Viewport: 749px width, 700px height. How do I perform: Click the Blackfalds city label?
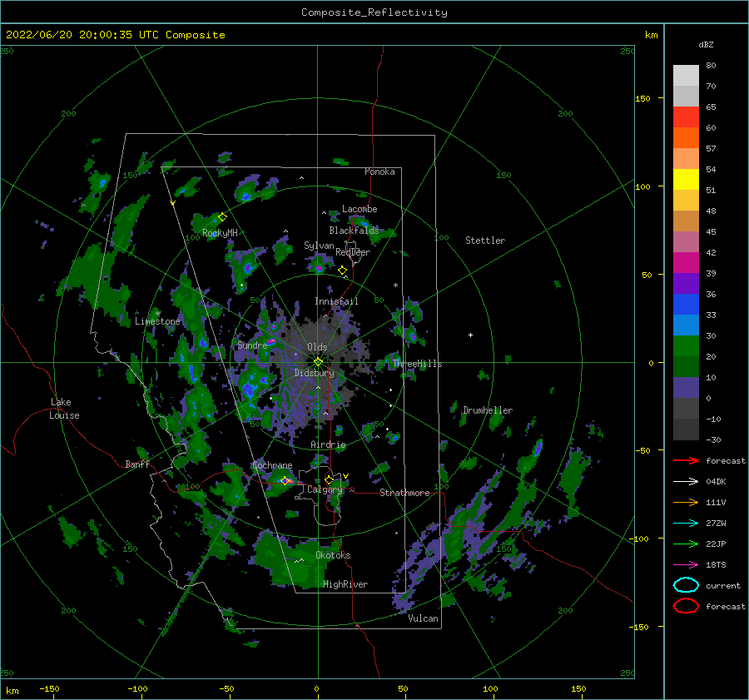coord(354,231)
